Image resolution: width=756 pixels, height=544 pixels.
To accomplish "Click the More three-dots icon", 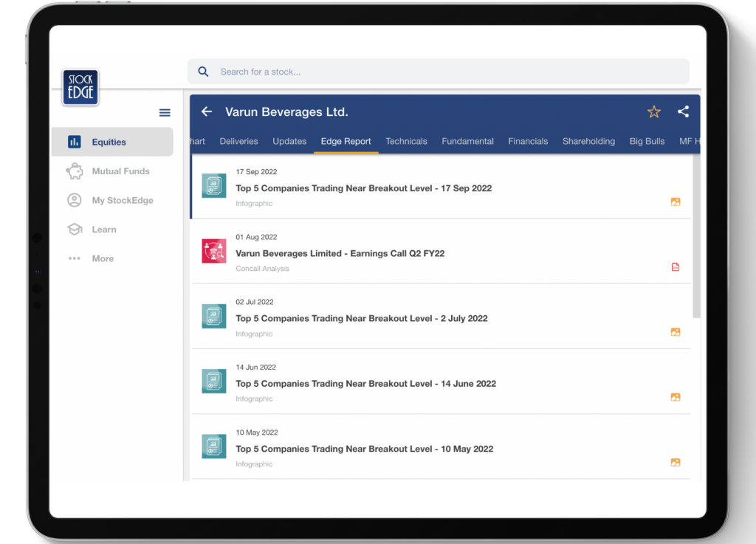I will [x=75, y=258].
